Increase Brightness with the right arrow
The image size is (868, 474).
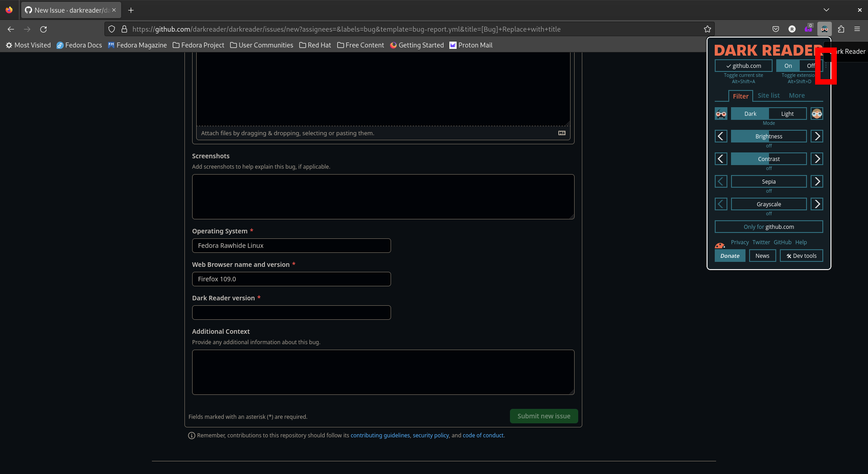pyautogui.click(x=816, y=136)
